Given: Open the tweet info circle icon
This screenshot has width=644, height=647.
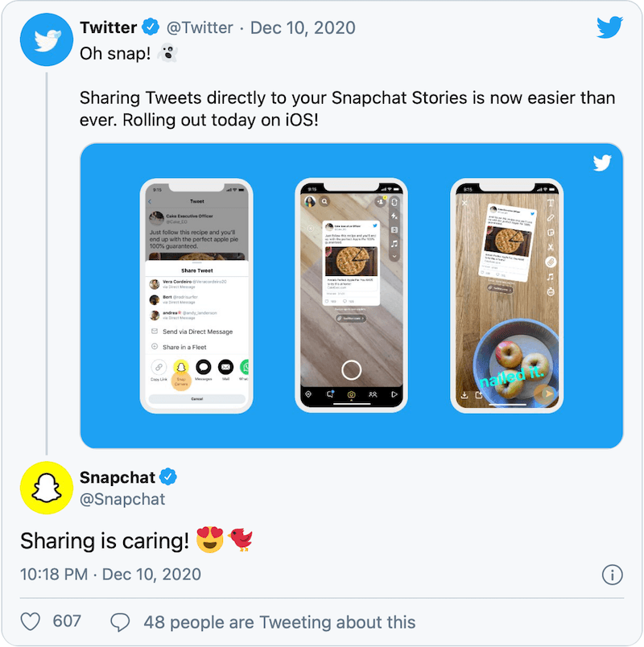Looking at the screenshot, I should [612, 575].
